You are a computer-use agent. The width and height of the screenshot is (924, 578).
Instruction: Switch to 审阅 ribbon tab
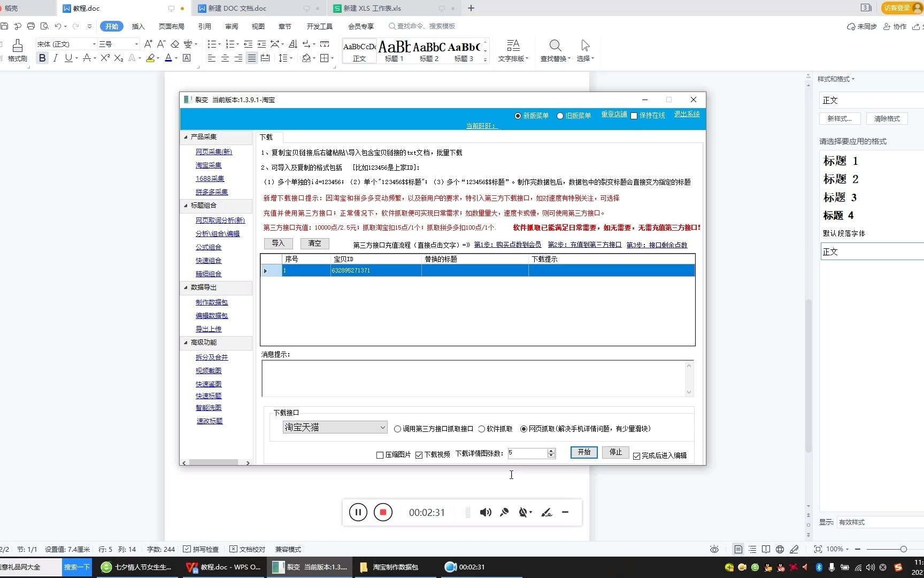point(232,26)
